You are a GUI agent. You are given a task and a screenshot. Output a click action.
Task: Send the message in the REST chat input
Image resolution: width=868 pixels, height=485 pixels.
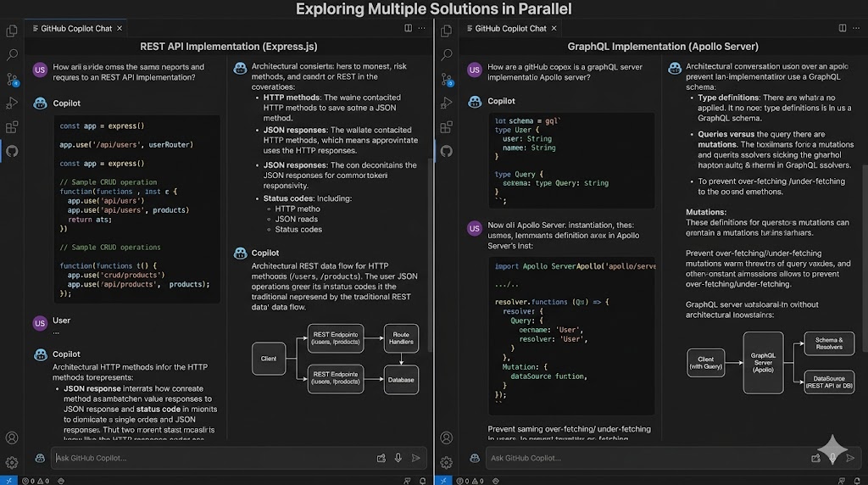415,458
